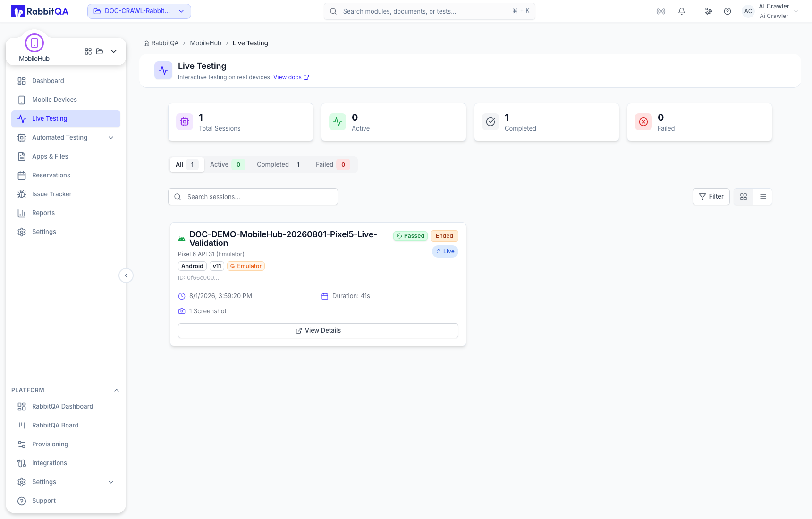
Task: Open Apps & Files page
Action: pyautogui.click(x=66, y=157)
